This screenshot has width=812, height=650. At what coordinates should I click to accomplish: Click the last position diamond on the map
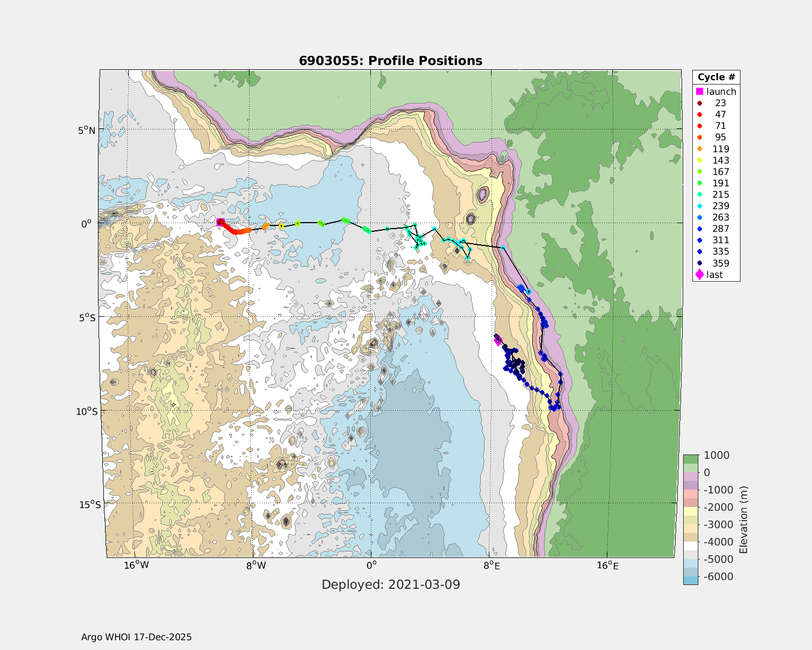498,341
